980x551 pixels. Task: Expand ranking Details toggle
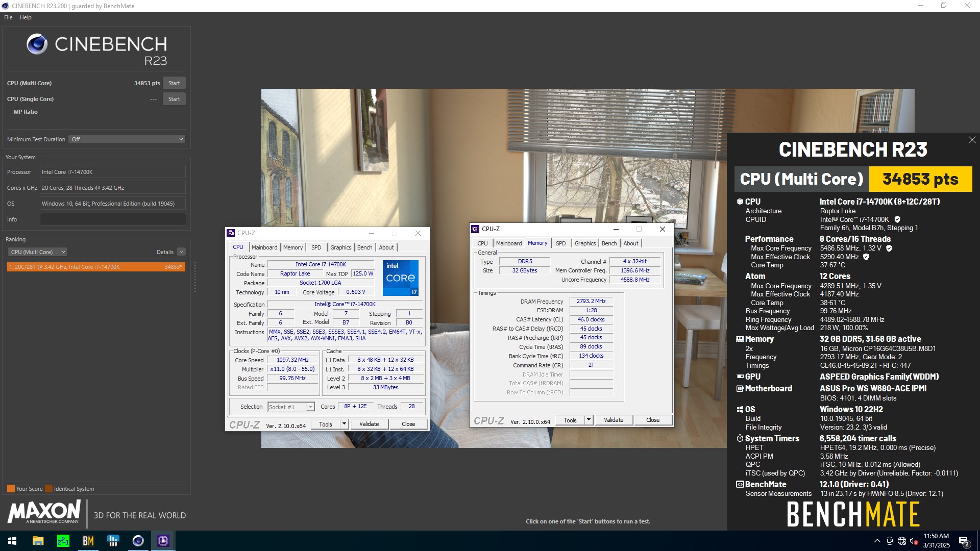(x=181, y=252)
